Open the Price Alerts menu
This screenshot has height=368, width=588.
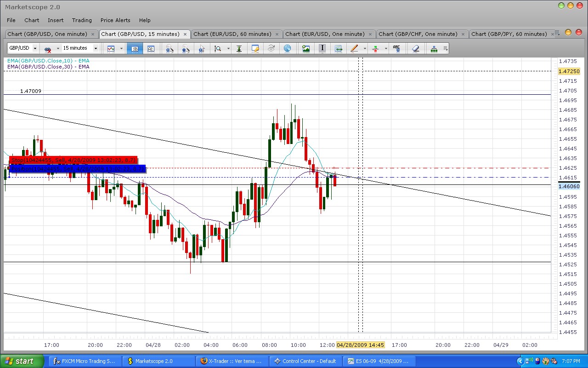(115, 20)
